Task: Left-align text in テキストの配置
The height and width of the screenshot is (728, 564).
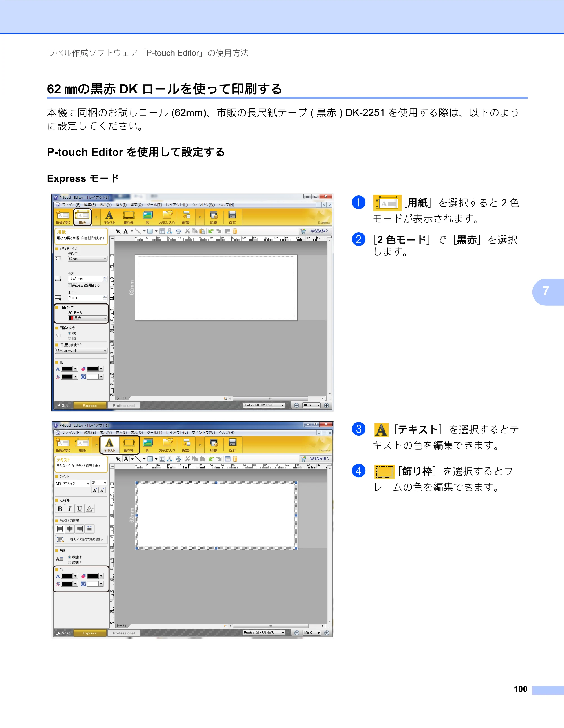Action: [x=60, y=529]
